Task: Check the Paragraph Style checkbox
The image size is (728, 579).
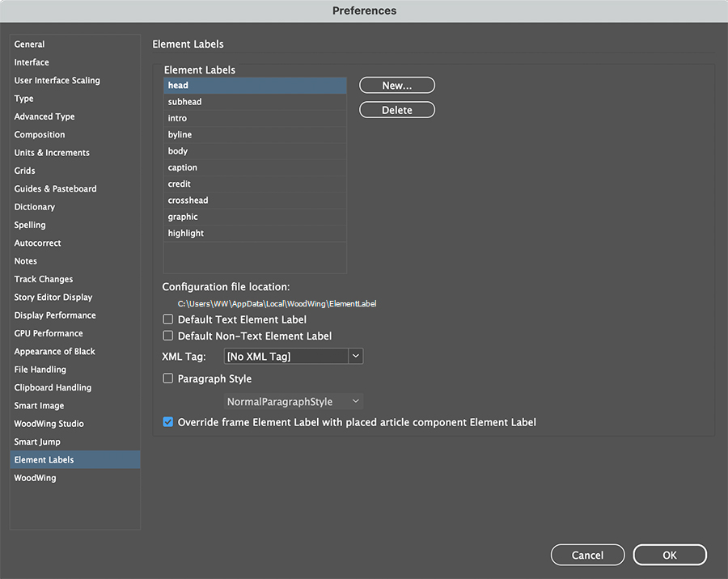Action: [168, 378]
